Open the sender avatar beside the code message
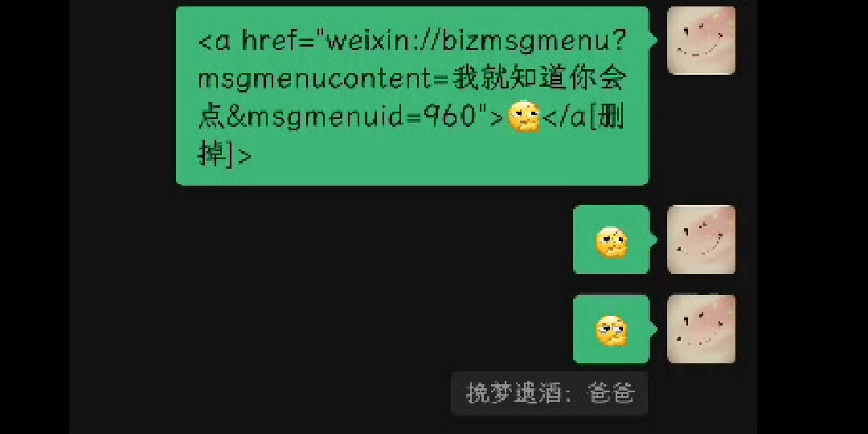The height and width of the screenshot is (434, 868). pyautogui.click(x=701, y=40)
